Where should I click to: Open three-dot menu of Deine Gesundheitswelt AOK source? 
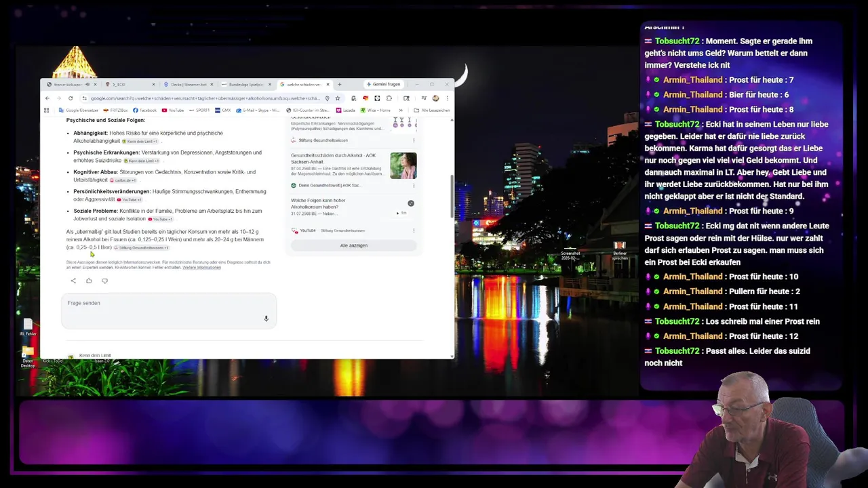click(414, 185)
